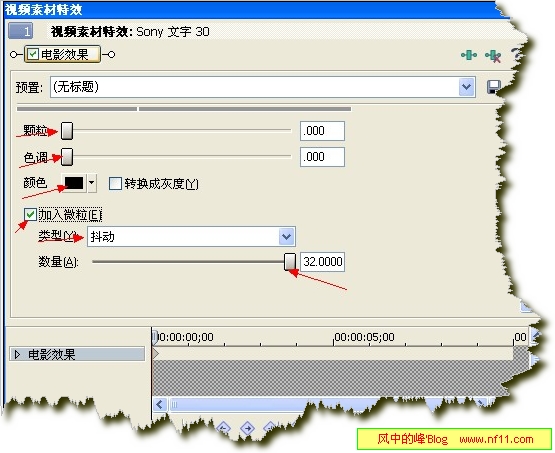This screenshot has height=453, width=555.
Task: Click the timeline scrollbar left arrow
Action: point(160,404)
